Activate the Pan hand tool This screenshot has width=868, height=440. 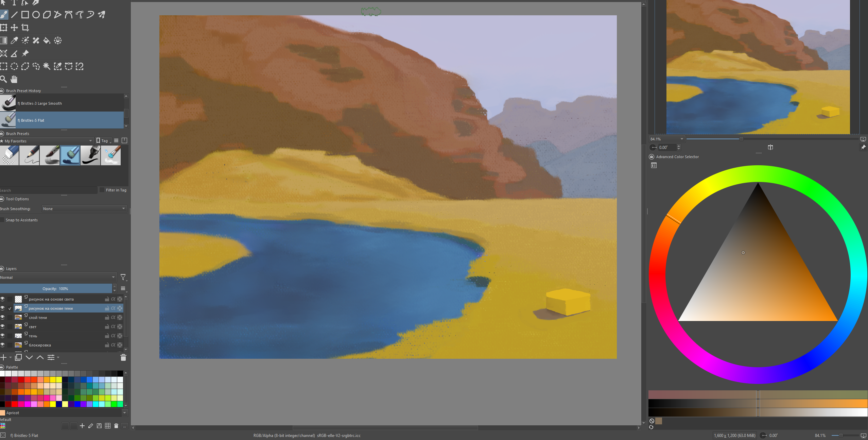tap(14, 79)
